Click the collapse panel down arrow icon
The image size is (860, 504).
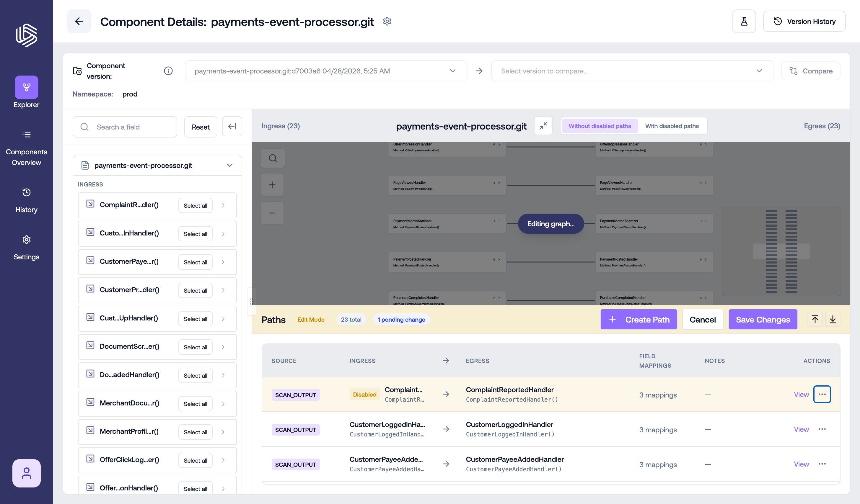[x=832, y=319]
